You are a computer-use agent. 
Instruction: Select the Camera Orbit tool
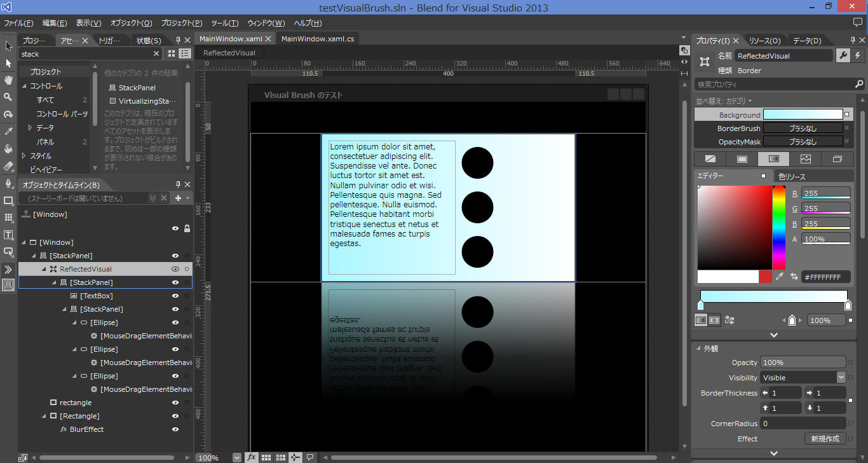point(8,114)
